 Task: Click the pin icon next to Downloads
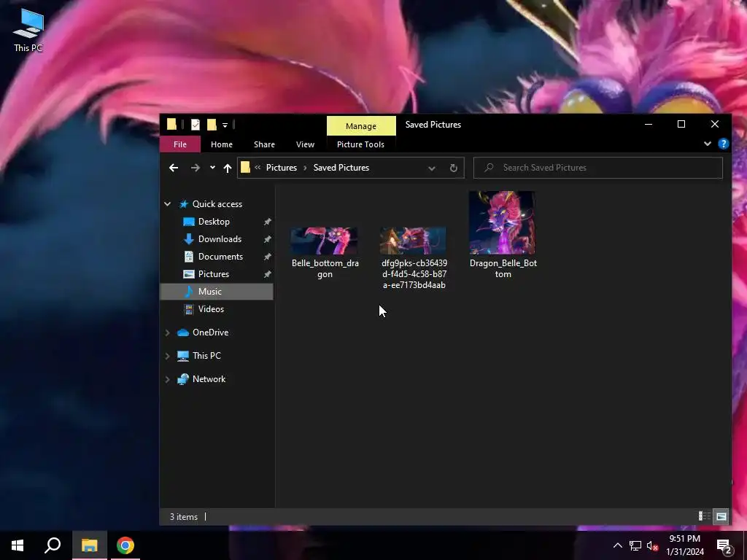click(x=267, y=239)
